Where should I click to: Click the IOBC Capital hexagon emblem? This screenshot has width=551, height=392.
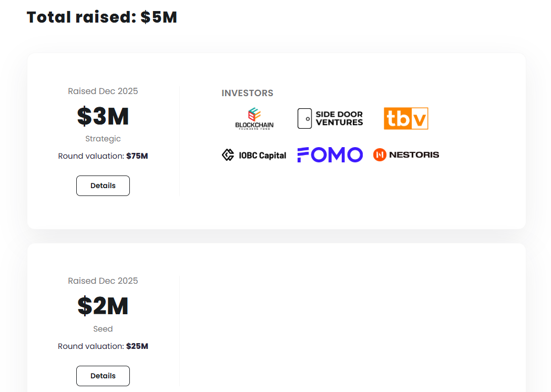click(x=228, y=155)
